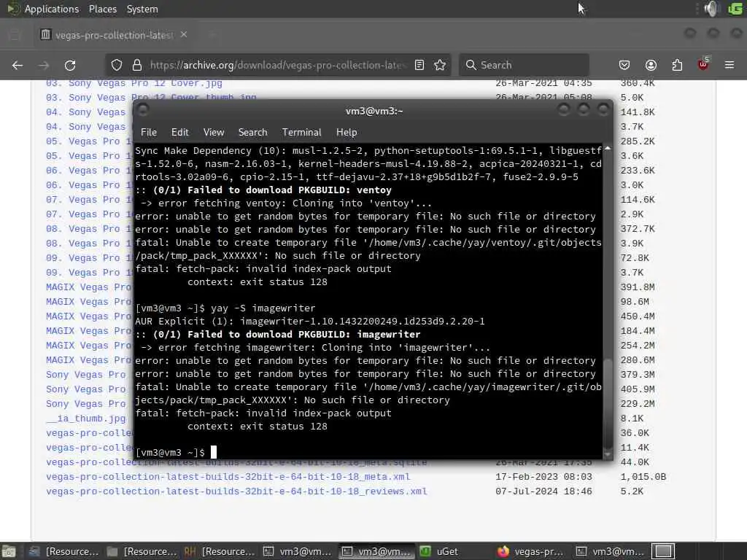Open the Firefox account icon
Screen dimensions: 747x560
pos(651,65)
